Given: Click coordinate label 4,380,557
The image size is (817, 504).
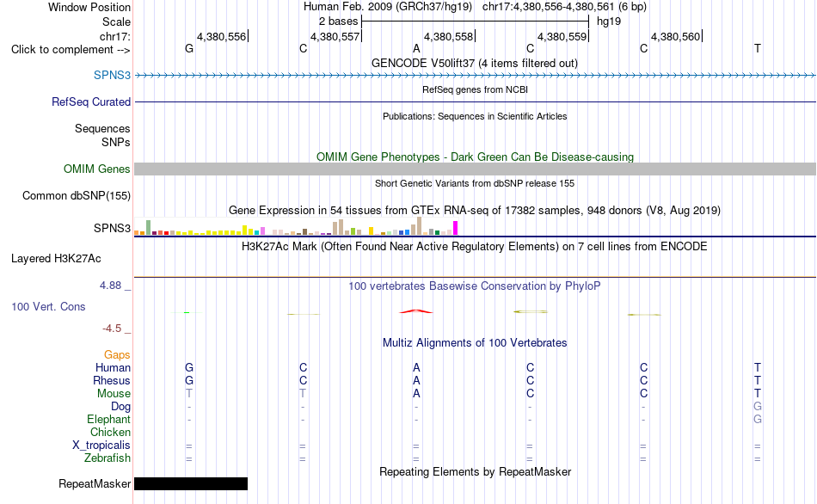Looking at the screenshot, I should pos(335,36).
